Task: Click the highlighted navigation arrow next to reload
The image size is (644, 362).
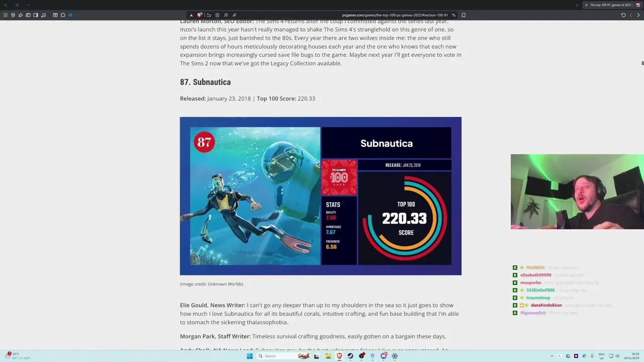Action: pos(638,15)
